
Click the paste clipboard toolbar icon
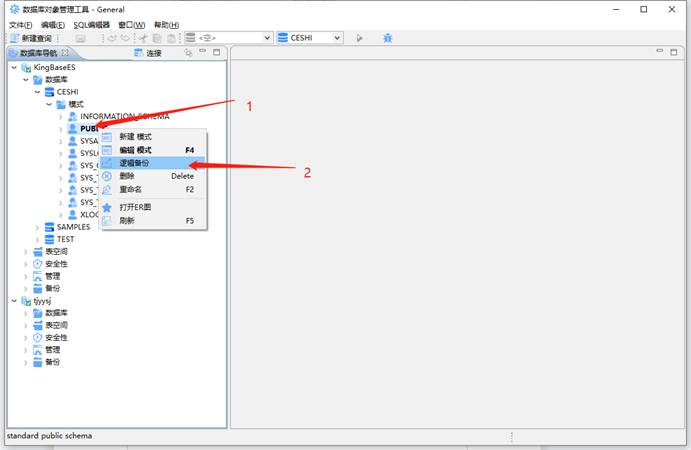pos(171,38)
